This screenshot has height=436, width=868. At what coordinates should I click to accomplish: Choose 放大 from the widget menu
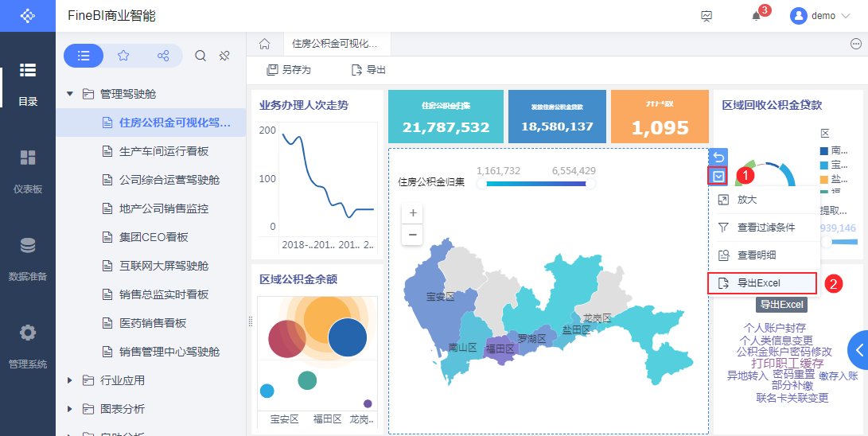point(763,200)
